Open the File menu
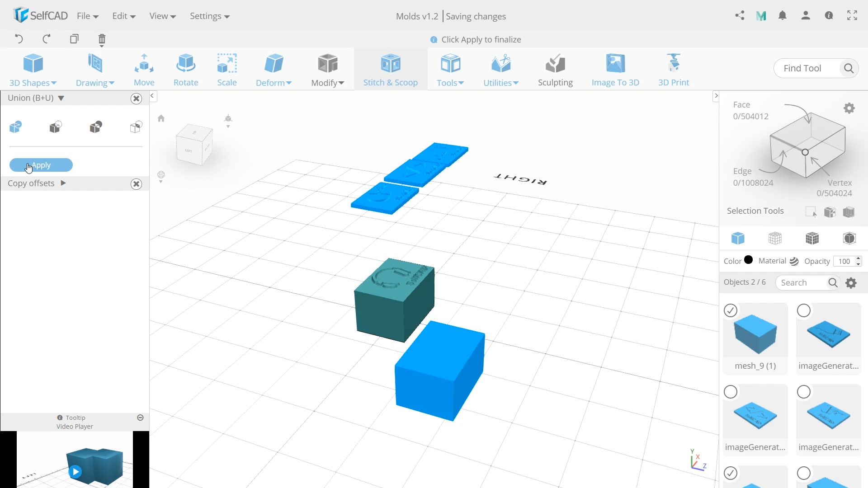The image size is (868, 488). tap(87, 16)
